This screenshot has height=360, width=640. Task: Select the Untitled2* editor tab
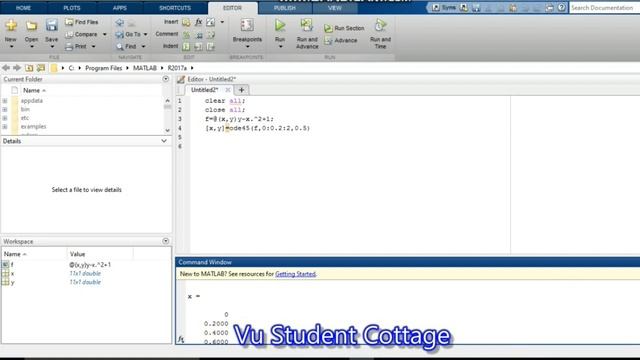[x=204, y=90]
